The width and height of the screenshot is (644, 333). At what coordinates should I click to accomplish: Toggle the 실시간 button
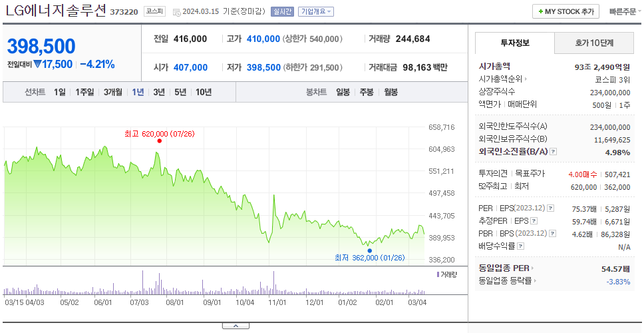[282, 11]
